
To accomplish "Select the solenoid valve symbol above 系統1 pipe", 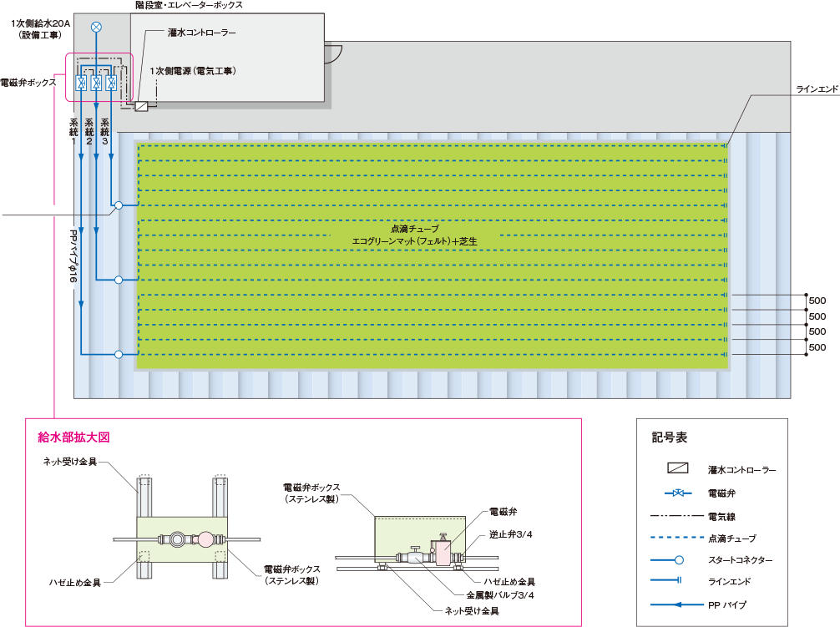I will pos(81,83).
